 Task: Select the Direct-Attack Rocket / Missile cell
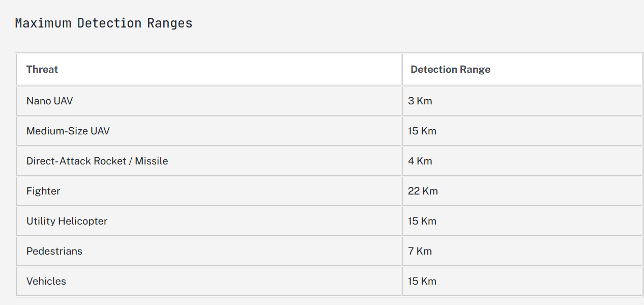click(x=209, y=161)
